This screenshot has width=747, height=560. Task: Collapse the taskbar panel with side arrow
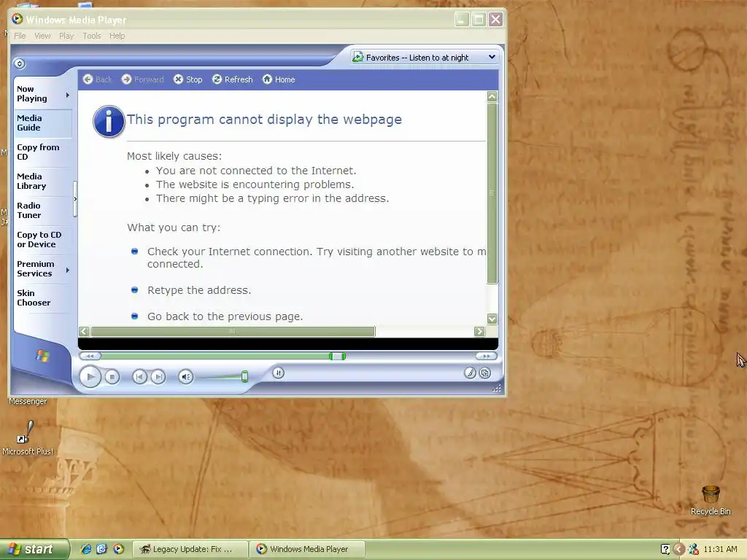[x=75, y=199]
